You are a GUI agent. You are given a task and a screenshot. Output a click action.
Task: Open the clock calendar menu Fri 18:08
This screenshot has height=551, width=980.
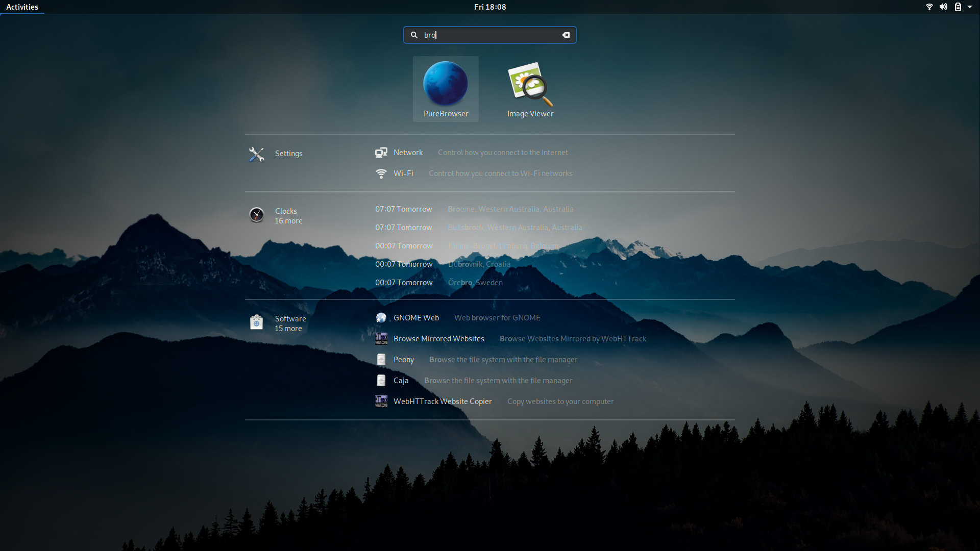click(x=489, y=7)
